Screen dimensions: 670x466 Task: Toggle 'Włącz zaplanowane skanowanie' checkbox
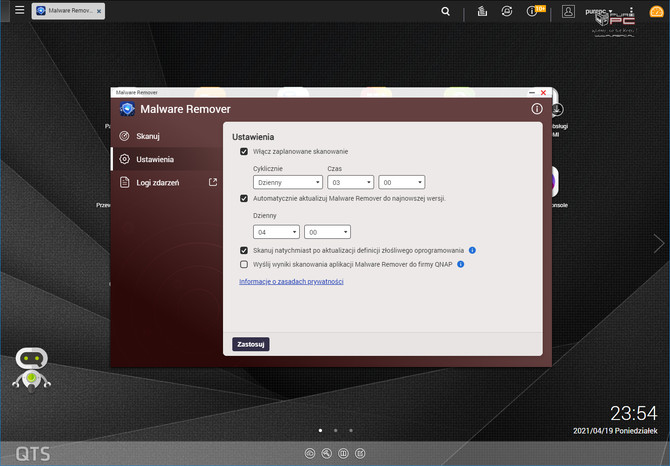pyautogui.click(x=244, y=152)
